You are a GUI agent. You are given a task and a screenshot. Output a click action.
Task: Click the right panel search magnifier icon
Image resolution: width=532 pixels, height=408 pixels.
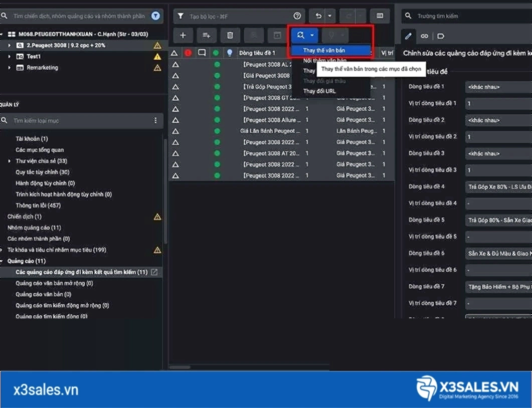(408, 16)
